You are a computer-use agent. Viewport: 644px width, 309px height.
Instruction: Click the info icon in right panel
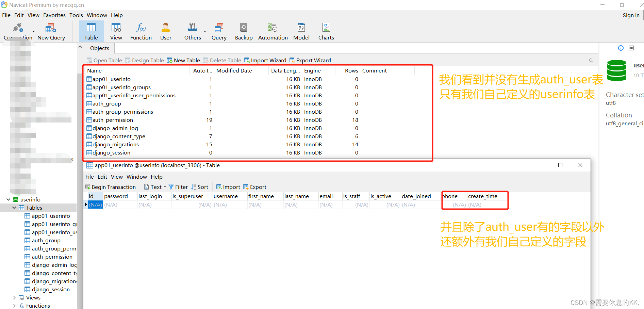click(x=621, y=48)
